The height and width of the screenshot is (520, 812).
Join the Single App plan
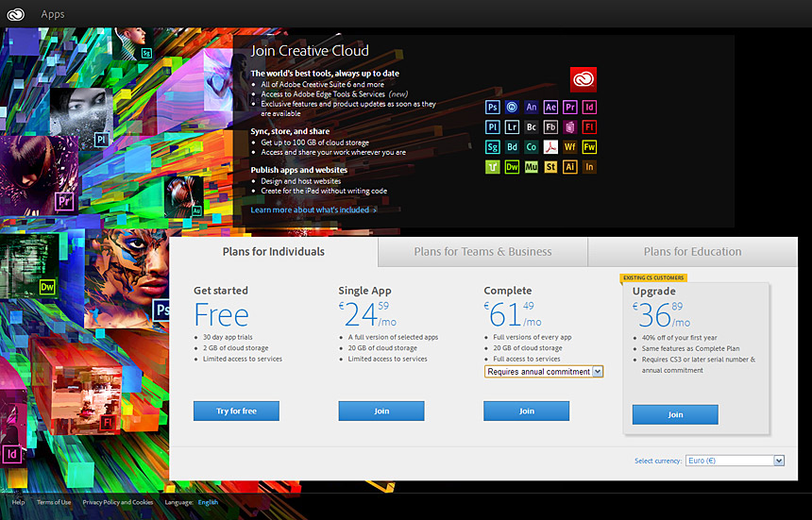coord(381,411)
